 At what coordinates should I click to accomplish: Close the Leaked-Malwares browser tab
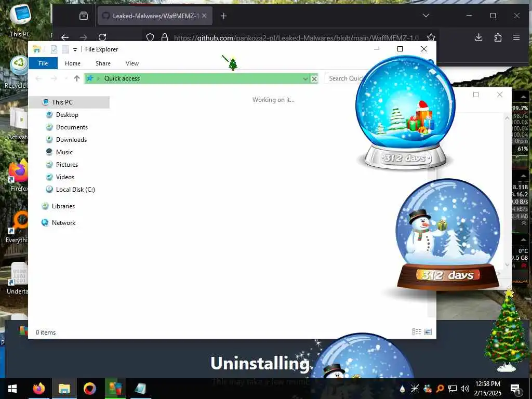point(204,16)
